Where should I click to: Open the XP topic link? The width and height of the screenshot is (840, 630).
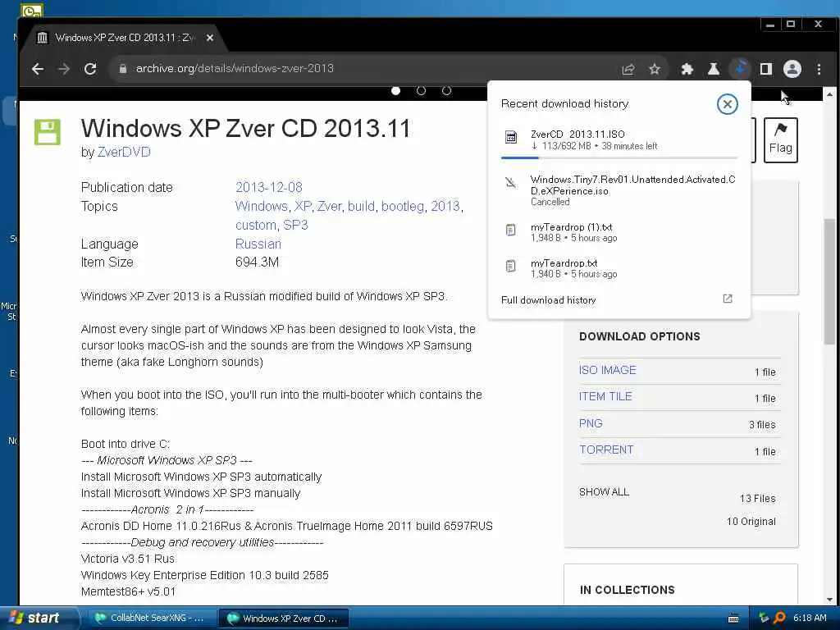point(303,206)
